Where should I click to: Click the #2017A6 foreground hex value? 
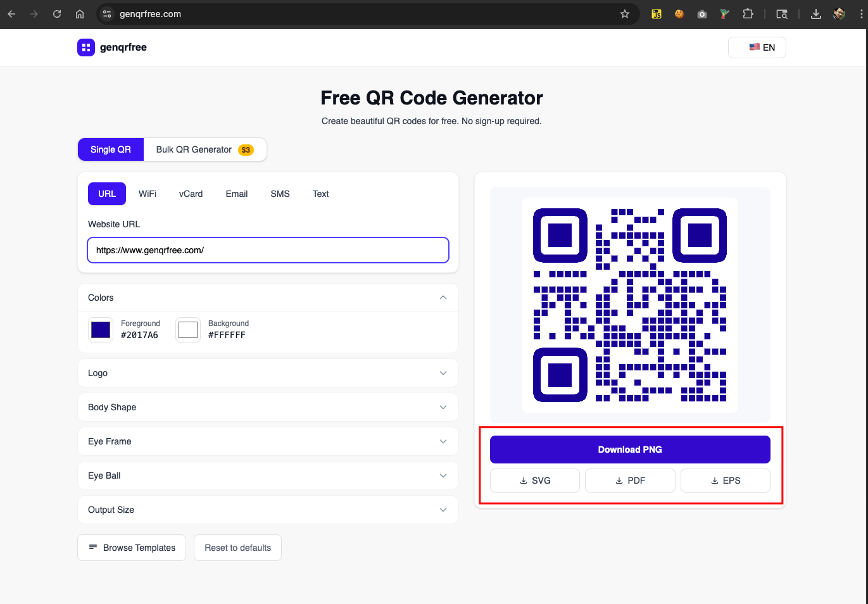pos(139,335)
